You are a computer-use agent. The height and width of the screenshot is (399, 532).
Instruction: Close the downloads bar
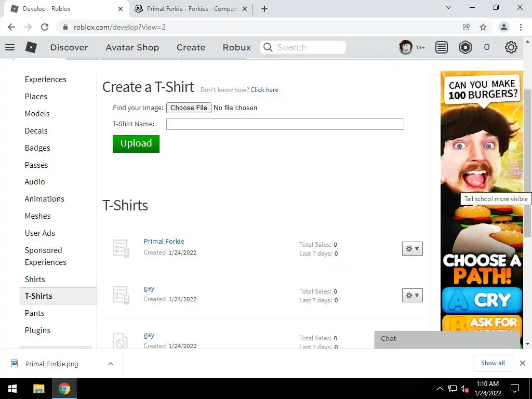click(x=523, y=363)
